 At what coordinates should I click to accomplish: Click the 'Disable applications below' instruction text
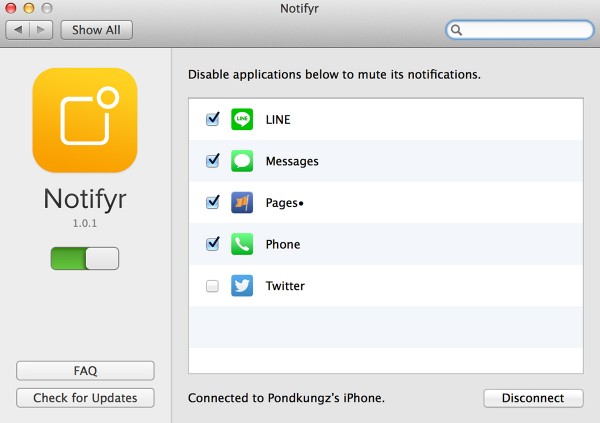click(x=334, y=74)
